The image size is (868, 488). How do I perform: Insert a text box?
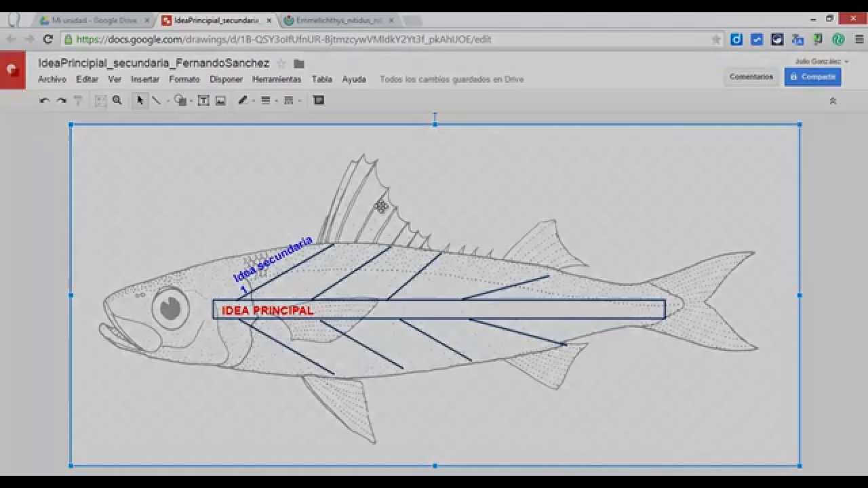pos(203,100)
